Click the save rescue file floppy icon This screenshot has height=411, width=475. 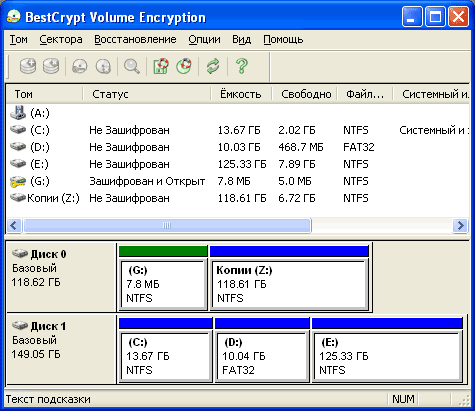pyautogui.click(x=161, y=66)
